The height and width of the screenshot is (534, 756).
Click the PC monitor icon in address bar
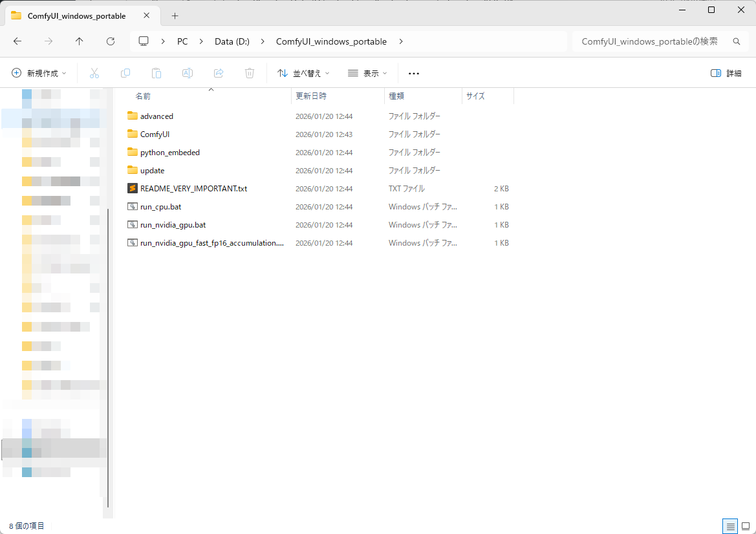click(x=144, y=41)
